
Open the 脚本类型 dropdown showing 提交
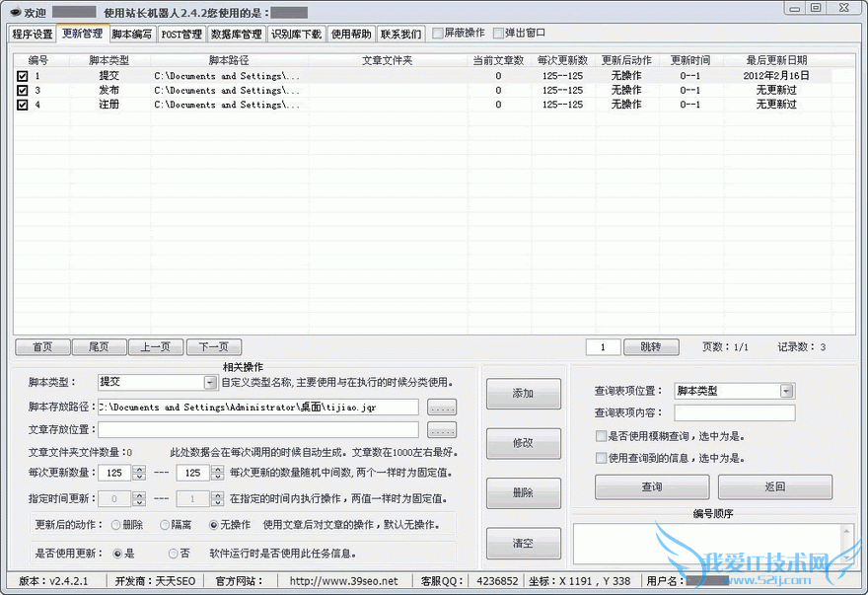[210, 381]
